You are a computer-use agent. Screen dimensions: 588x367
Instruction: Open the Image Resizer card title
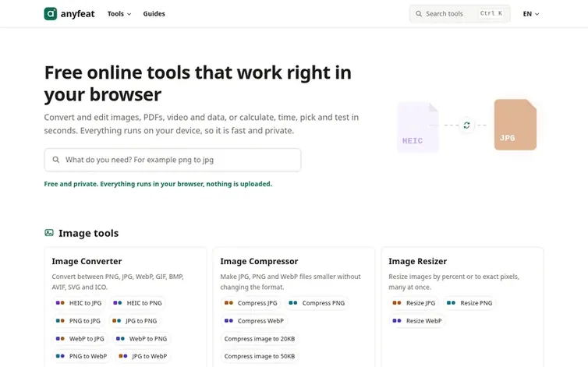pyautogui.click(x=418, y=261)
